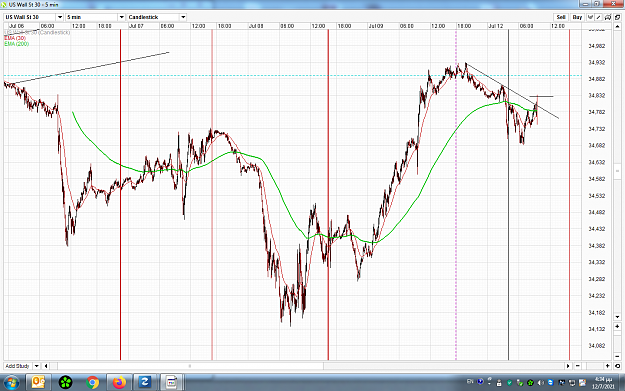Click the EN language indicator in tray
Screen dimensions: 625x391
[470, 381]
